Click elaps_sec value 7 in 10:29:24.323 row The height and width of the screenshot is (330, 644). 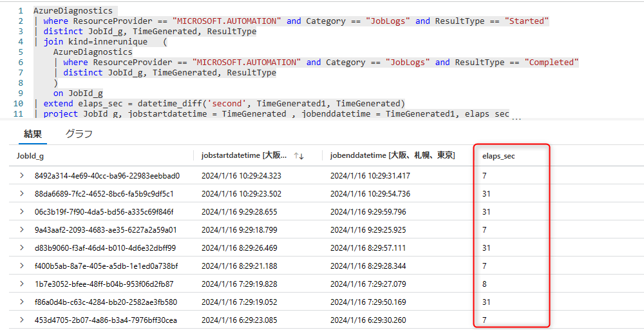pyautogui.click(x=485, y=176)
